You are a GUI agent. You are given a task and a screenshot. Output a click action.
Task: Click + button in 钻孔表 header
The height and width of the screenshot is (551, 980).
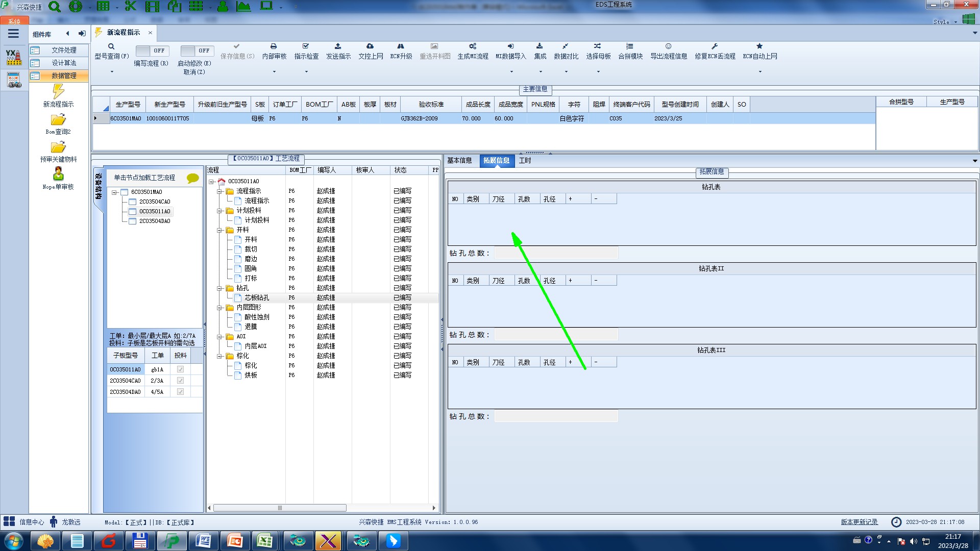(578, 199)
